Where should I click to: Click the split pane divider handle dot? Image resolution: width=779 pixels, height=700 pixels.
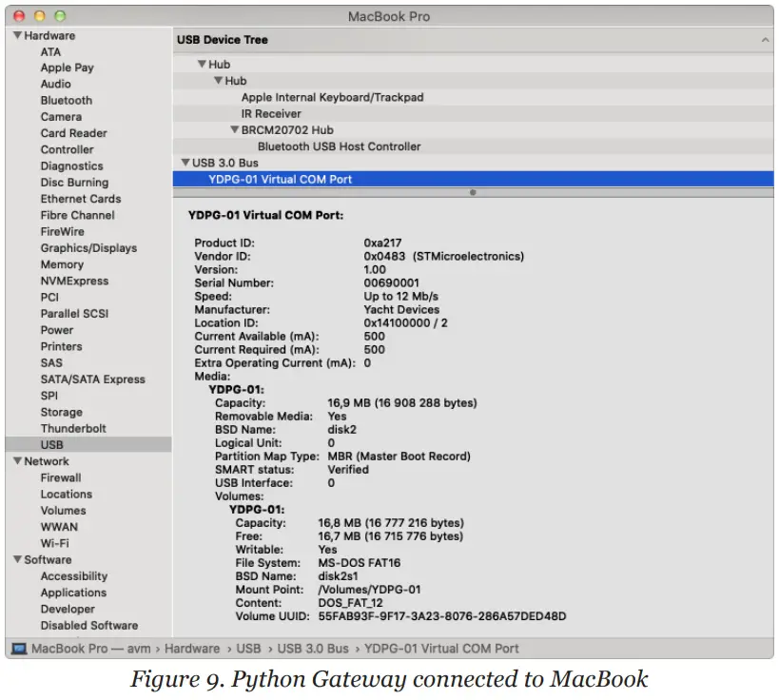tap(473, 192)
